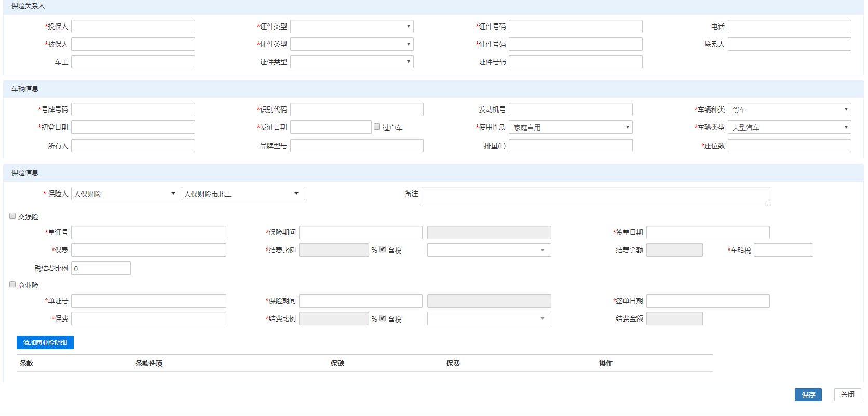Toggle 含税 checkbox in the 交强险 section
Image resolution: width=868 pixels, height=416 pixels.
coord(383,249)
